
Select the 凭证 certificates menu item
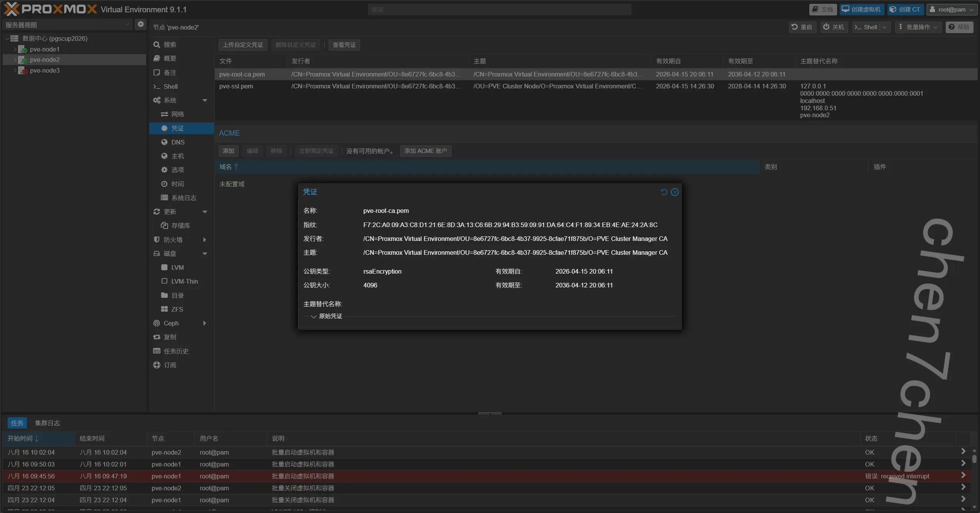(181, 128)
